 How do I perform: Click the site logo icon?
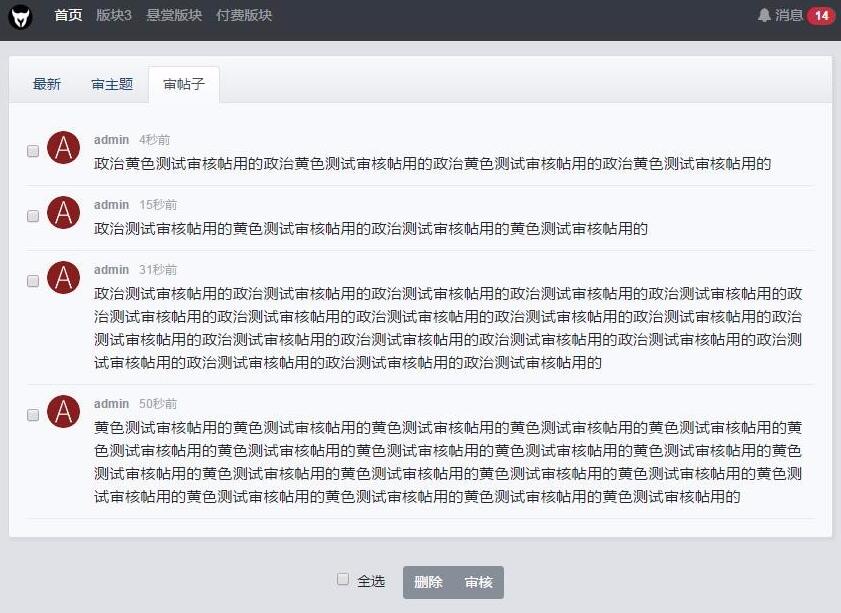(20, 16)
